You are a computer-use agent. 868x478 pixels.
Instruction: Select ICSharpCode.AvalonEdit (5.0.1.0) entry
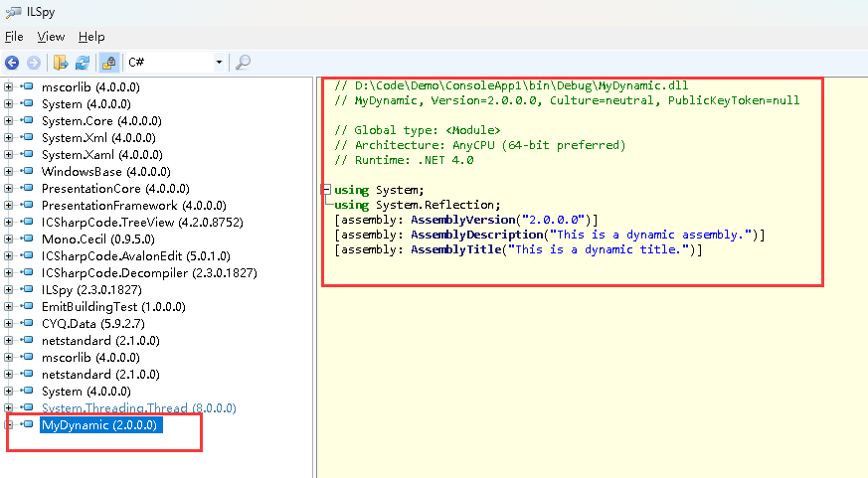136,256
